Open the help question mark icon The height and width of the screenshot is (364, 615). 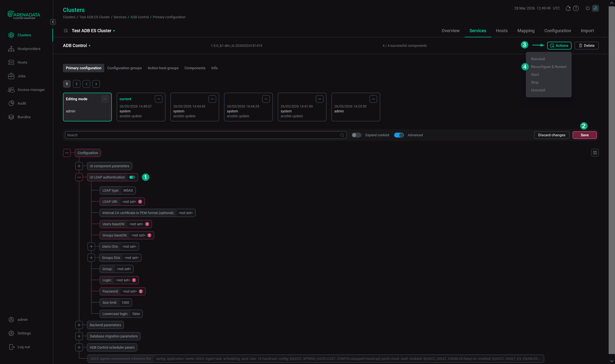(576, 8)
